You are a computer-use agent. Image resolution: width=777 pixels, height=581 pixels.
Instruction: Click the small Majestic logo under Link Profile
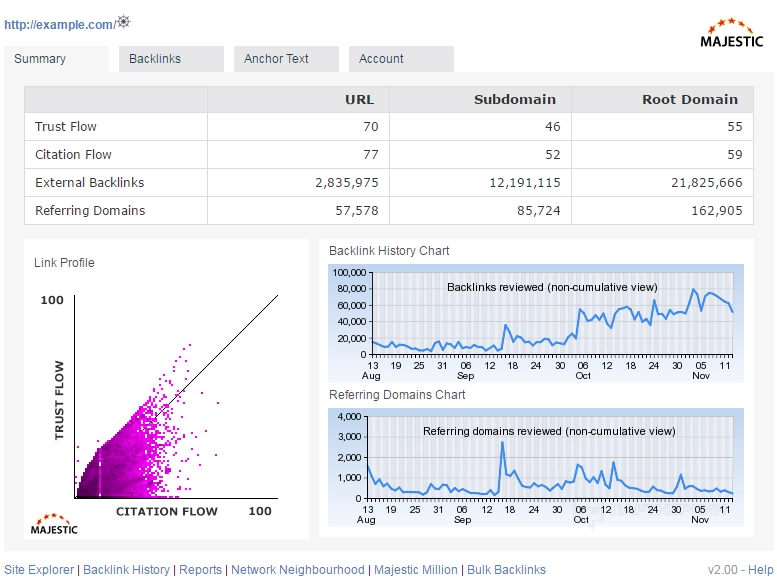55,524
